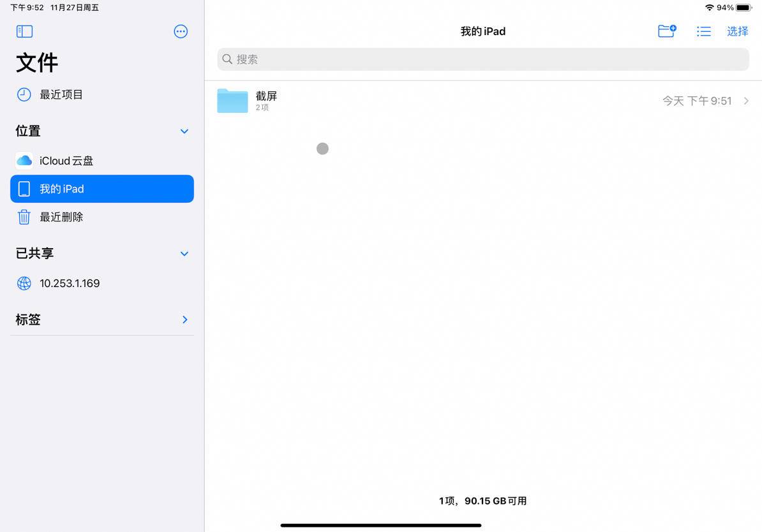Tap the home indicator bar

(x=381, y=525)
